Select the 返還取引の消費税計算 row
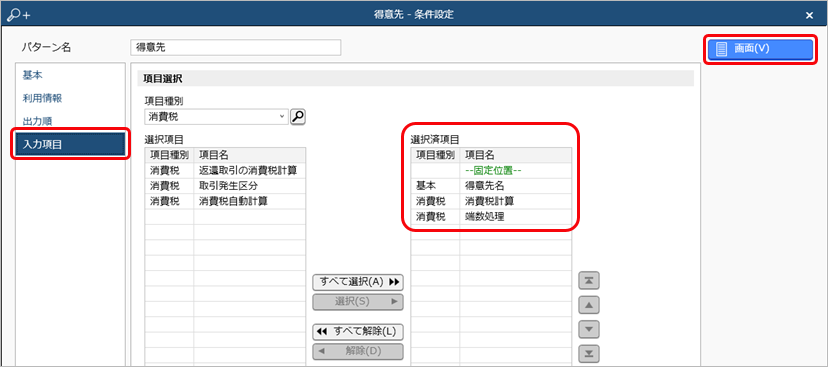 [x=225, y=171]
